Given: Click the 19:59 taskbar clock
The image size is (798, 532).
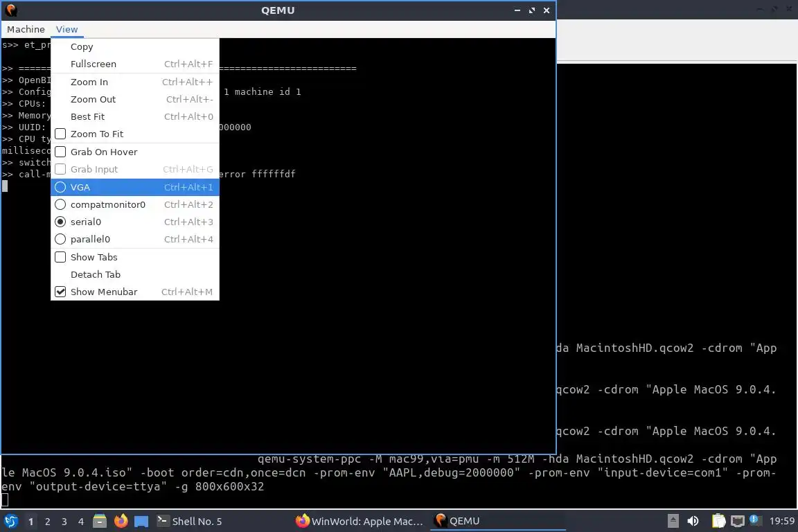Looking at the screenshot, I should tap(781, 522).
